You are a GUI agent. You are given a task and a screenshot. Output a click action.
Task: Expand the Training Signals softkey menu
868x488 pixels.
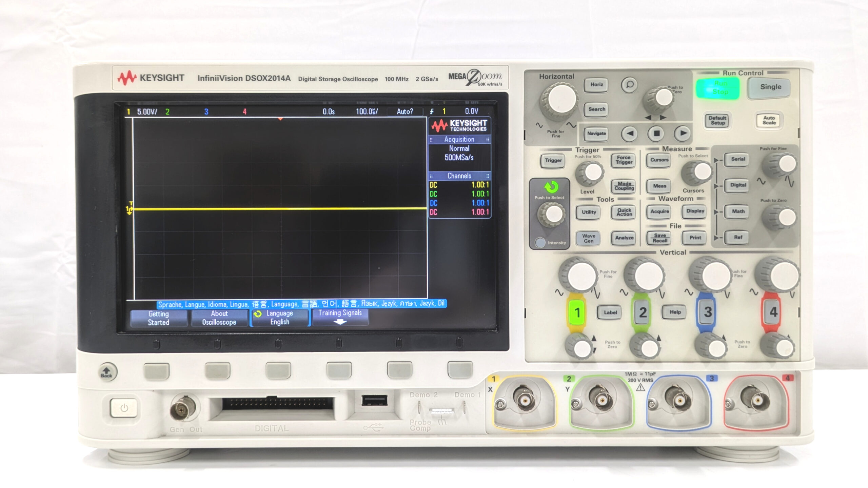coord(340,317)
